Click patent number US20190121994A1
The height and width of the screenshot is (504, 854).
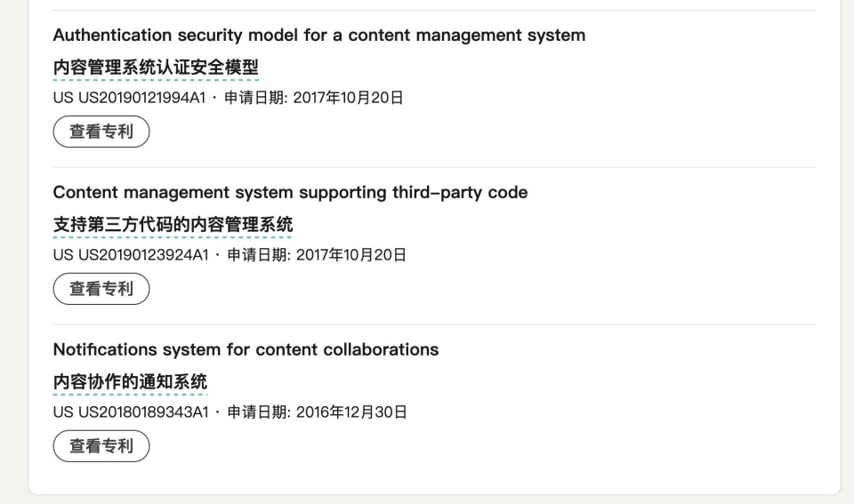pos(142,98)
